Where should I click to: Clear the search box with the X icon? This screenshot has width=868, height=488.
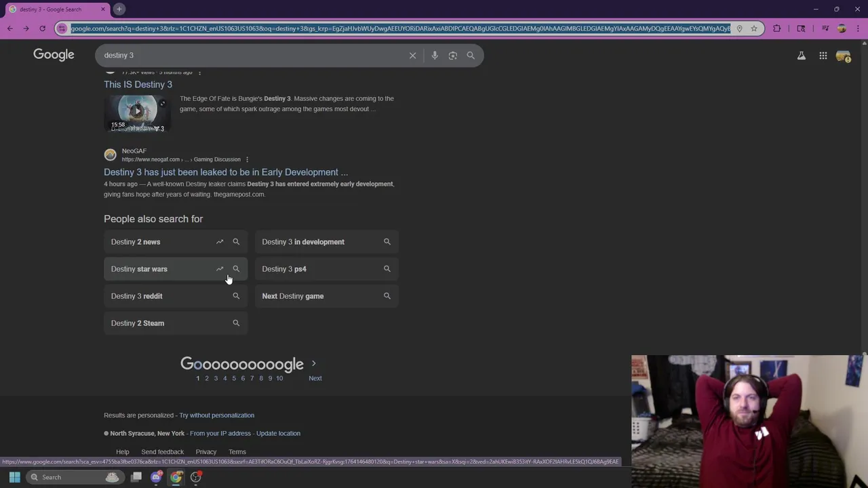[412, 56]
